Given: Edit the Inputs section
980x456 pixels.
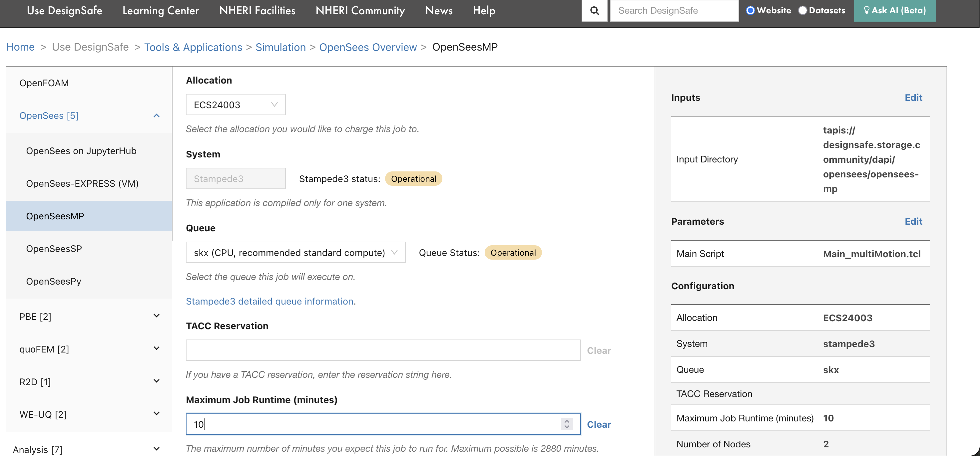Looking at the screenshot, I should pyautogui.click(x=913, y=98).
